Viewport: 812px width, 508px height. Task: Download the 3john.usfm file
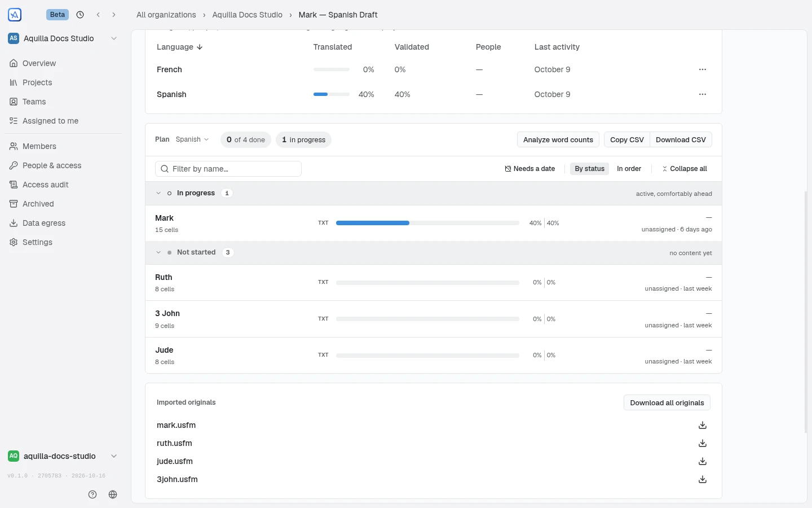(x=703, y=479)
